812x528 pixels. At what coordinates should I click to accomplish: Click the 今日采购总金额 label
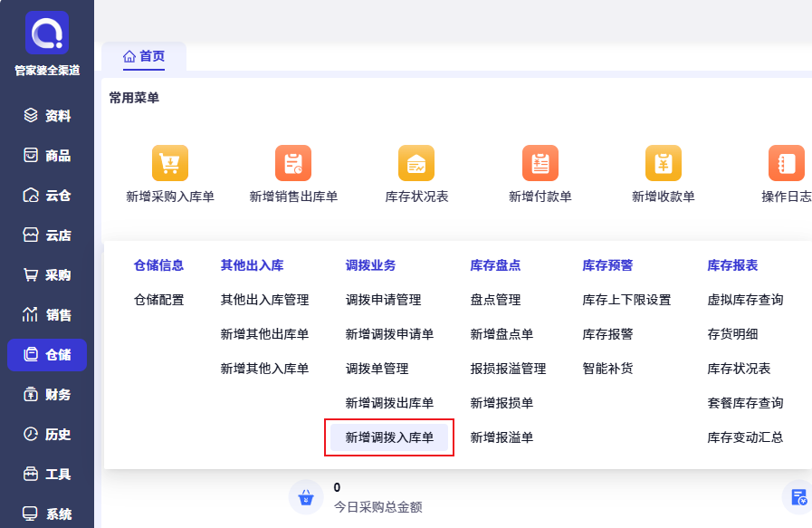click(378, 507)
